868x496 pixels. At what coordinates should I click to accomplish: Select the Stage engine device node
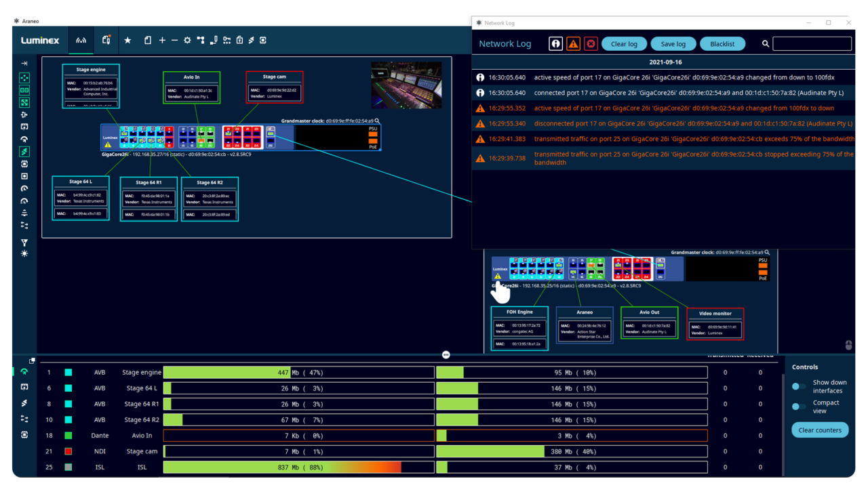[x=91, y=86]
